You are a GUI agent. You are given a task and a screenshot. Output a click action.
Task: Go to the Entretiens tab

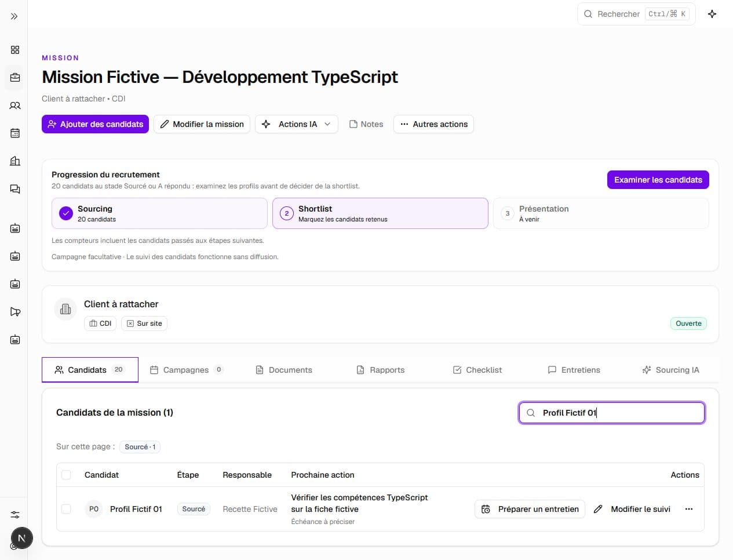click(x=574, y=370)
